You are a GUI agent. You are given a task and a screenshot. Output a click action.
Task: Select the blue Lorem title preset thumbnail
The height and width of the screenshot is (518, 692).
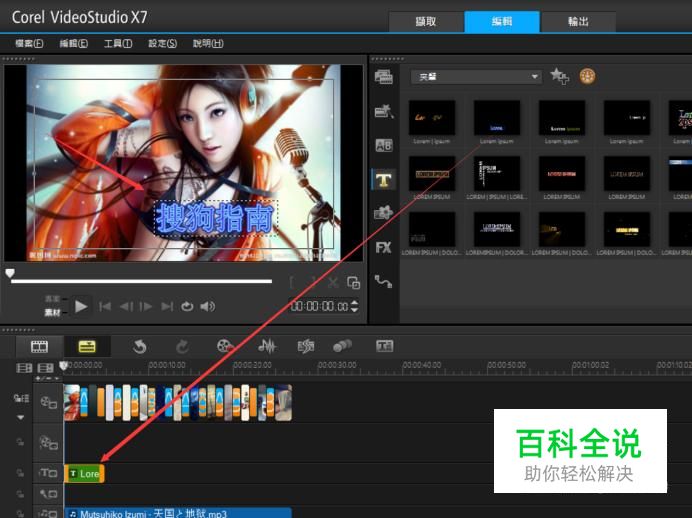tap(496, 117)
